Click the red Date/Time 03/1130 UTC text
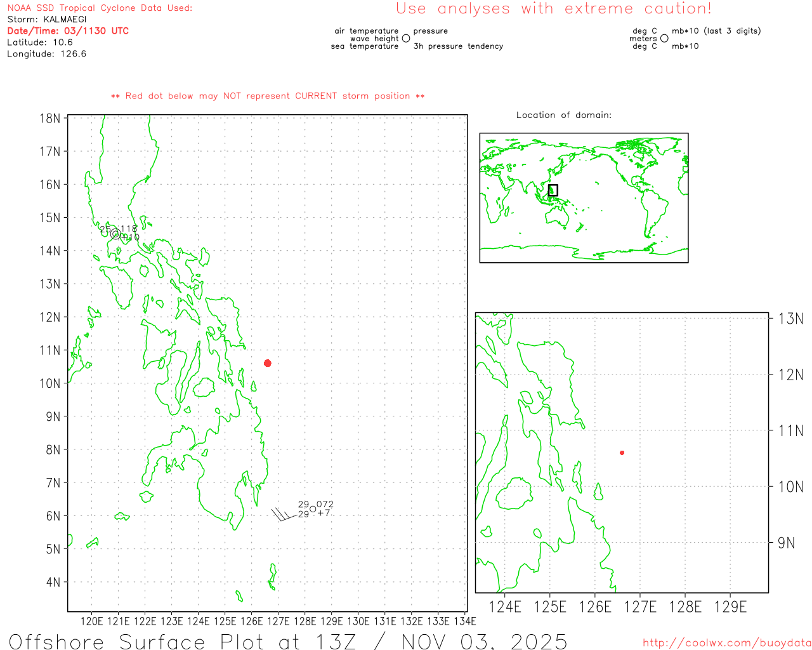812x650 pixels. click(x=68, y=31)
